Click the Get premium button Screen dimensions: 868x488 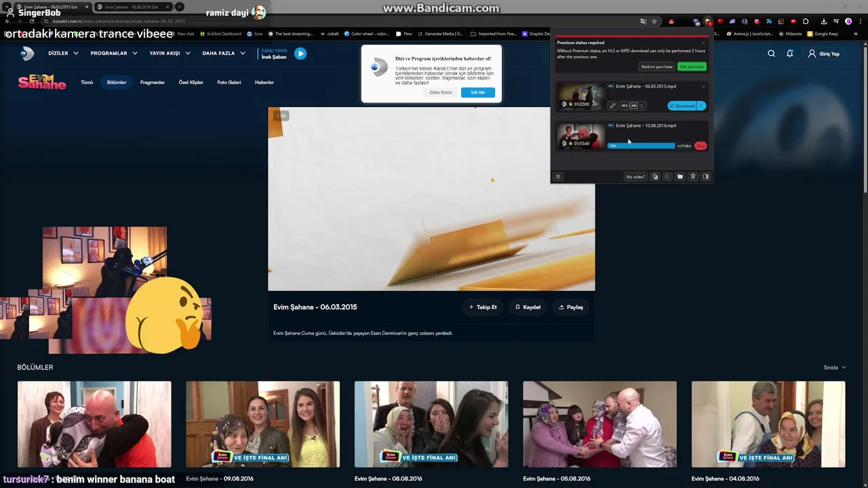pos(692,66)
